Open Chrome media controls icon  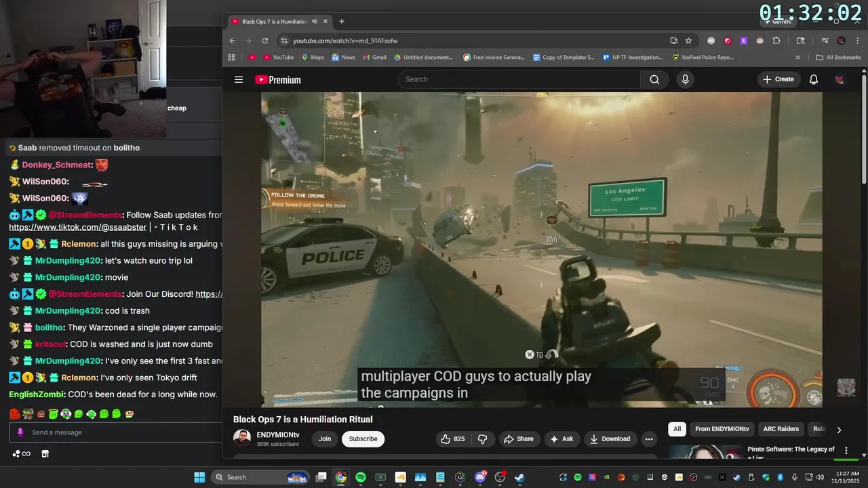point(825,41)
